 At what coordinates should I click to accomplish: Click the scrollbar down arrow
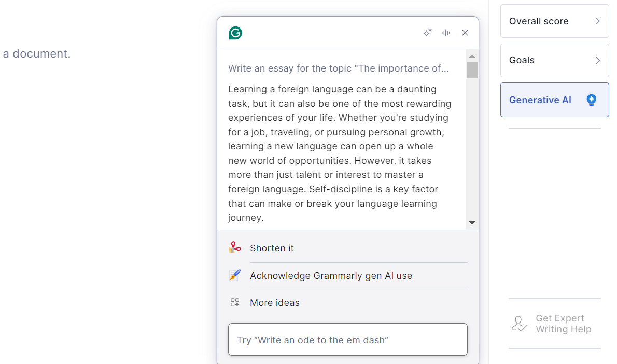point(472,223)
